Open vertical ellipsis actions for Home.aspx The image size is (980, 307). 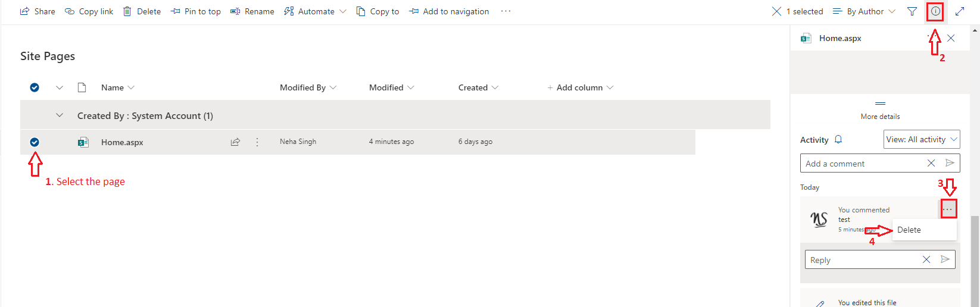coord(257,142)
